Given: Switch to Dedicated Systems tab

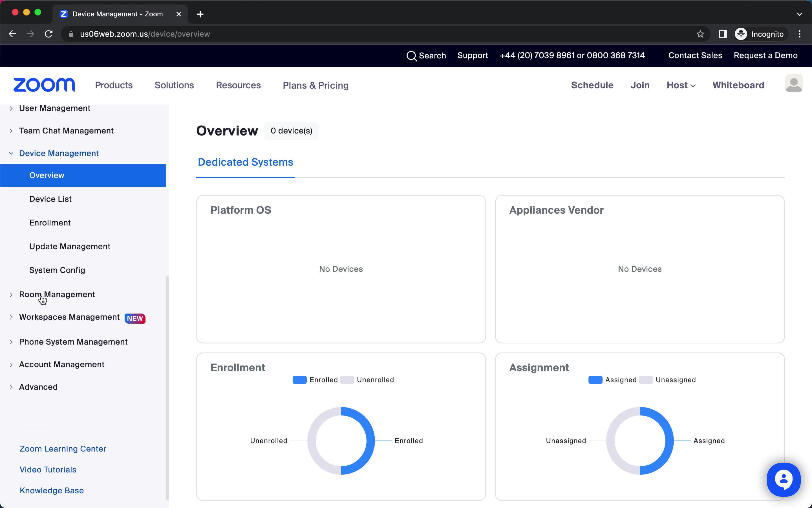Looking at the screenshot, I should point(246,162).
